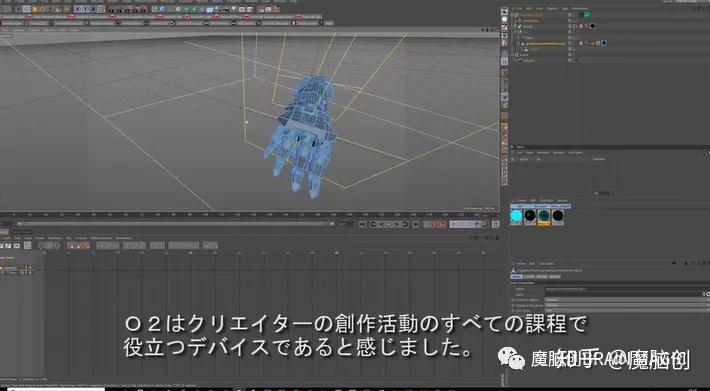The image size is (710, 391).
Task: Open the Material Manager Texture menu
Action: click(562, 200)
